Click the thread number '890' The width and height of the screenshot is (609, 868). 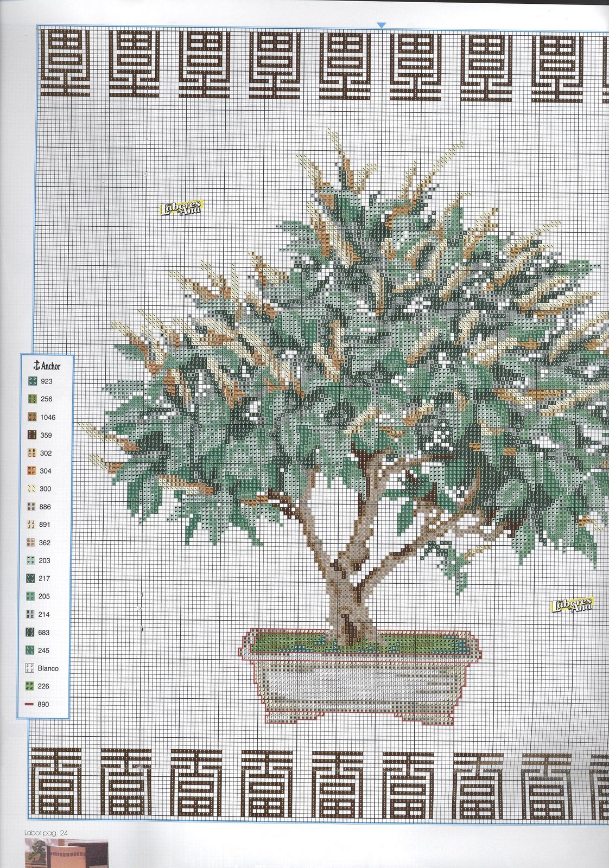[x=43, y=704]
